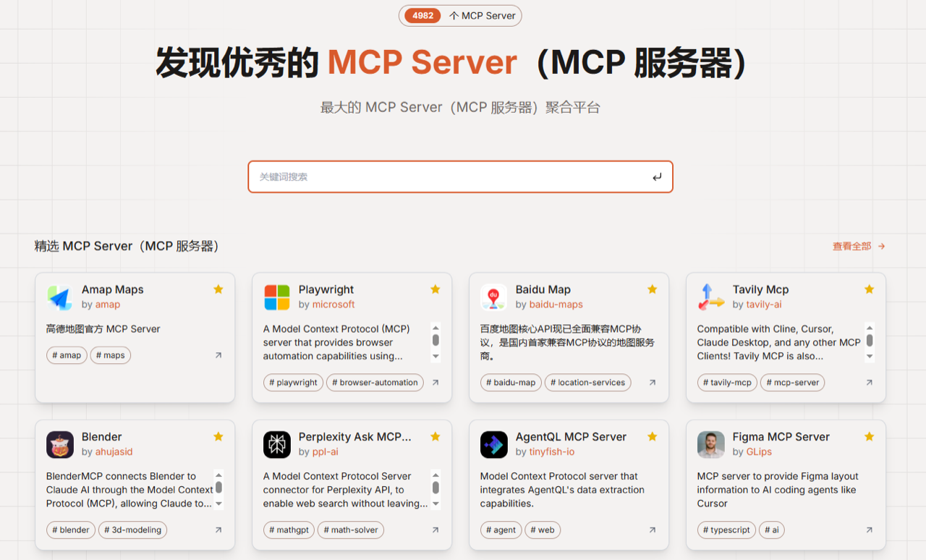Open Blender via its arrow icon
The image size is (926, 560).
218,530
